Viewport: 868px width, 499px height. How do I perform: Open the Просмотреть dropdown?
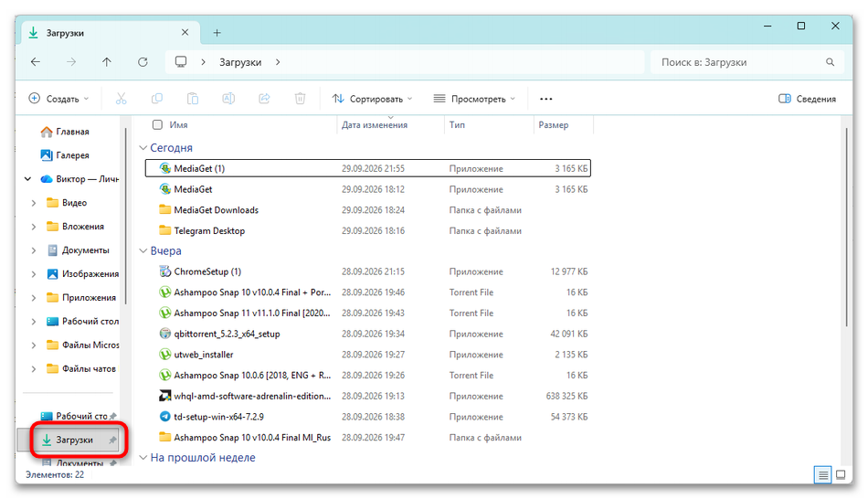click(474, 99)
